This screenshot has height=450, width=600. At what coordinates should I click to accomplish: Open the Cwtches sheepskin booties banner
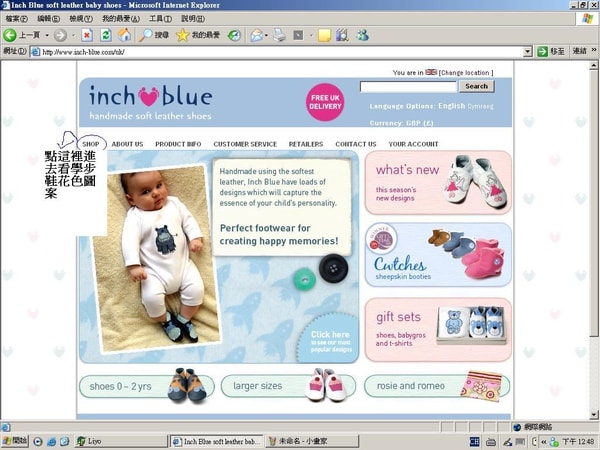438,254
